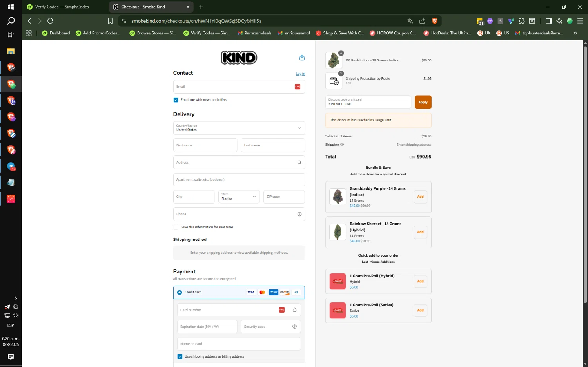The image size is (588, 367).
Task: Click the Apply discount button
Action: pyautogui.click(x=423, y=102)
